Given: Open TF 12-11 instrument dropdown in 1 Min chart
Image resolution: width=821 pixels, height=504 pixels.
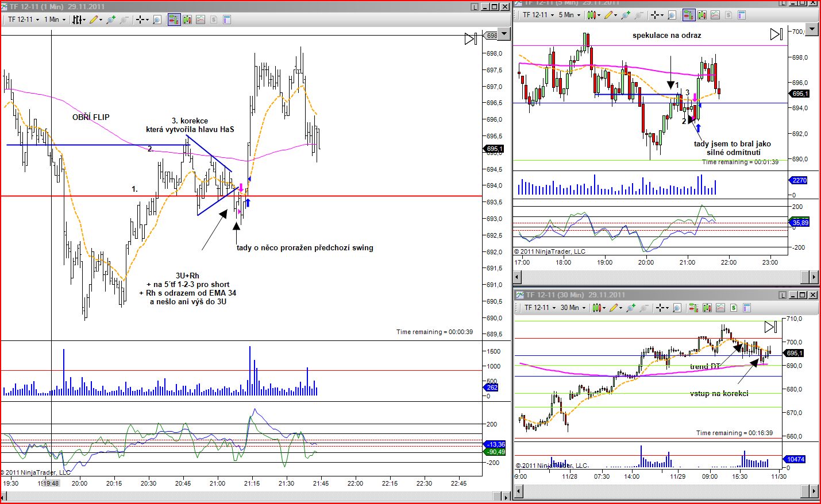Looking at the screenshot, I should (x=24, y=20).
